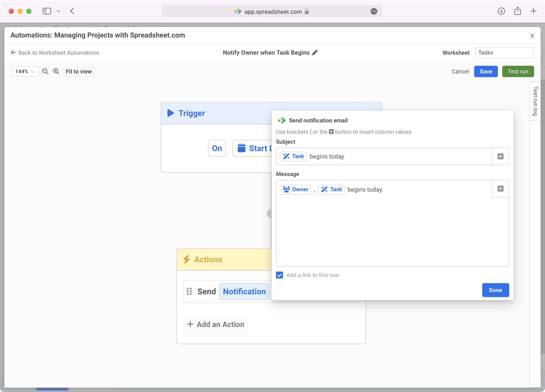This screenshot has height=392, width=545.
Task: Click drag handle on Send action
Action: tap(189, 291)
